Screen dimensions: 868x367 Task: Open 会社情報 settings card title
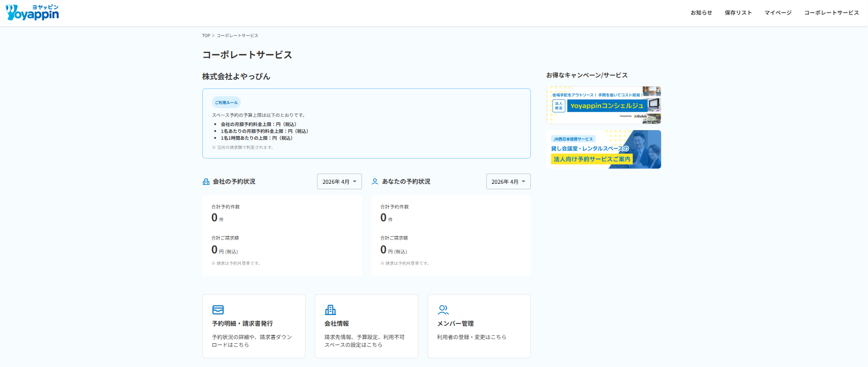pos(336,324)
